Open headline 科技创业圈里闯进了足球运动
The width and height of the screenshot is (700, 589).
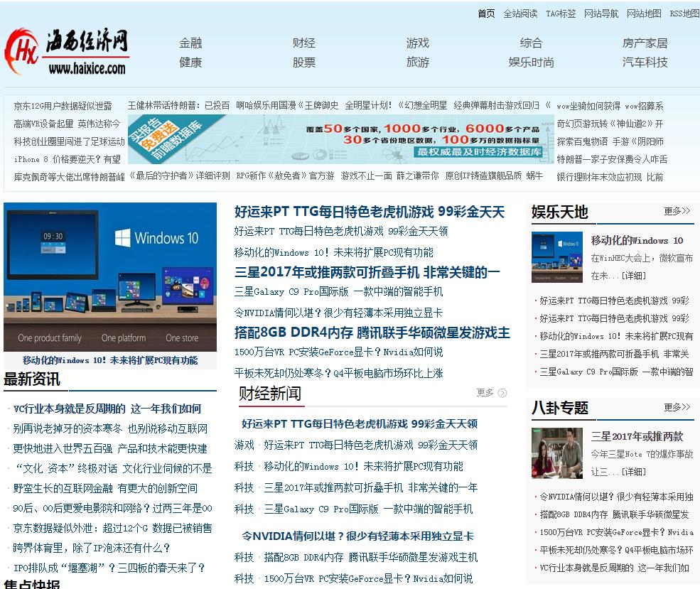tap(69, 141)
